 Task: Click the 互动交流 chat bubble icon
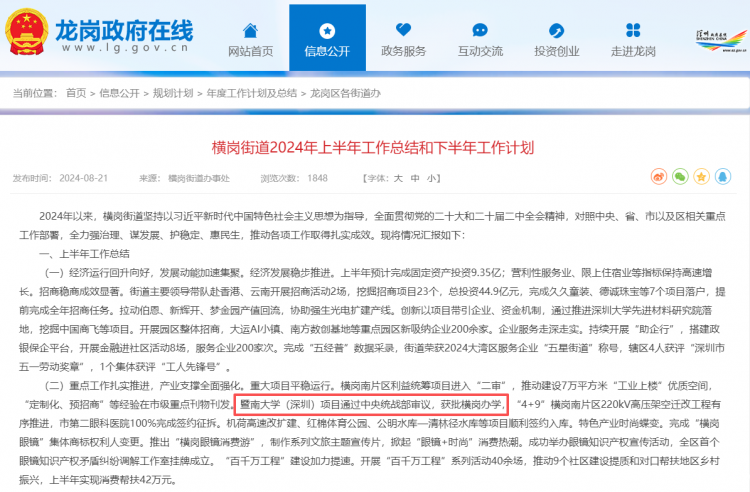pyautogui.click(x=480, y=30)
